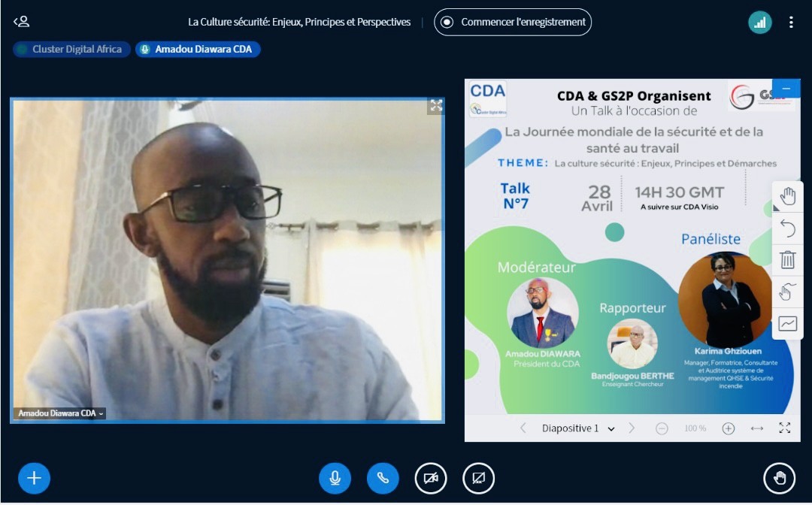Open the three-dot options menu

point(791,23)
